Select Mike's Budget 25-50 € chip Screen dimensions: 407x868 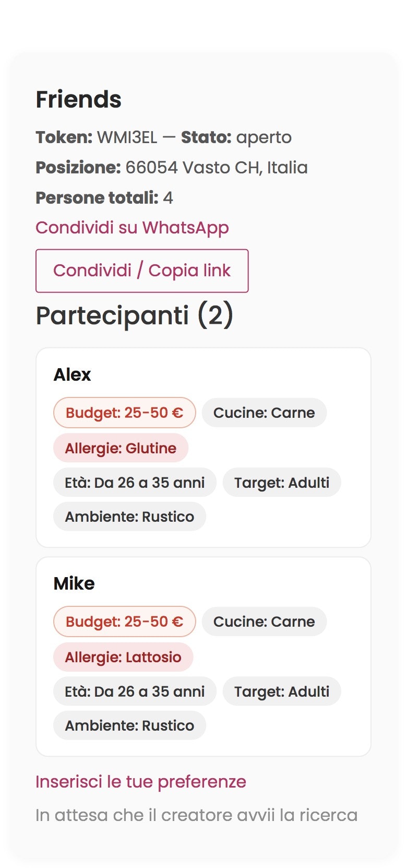tap(124, 621)
